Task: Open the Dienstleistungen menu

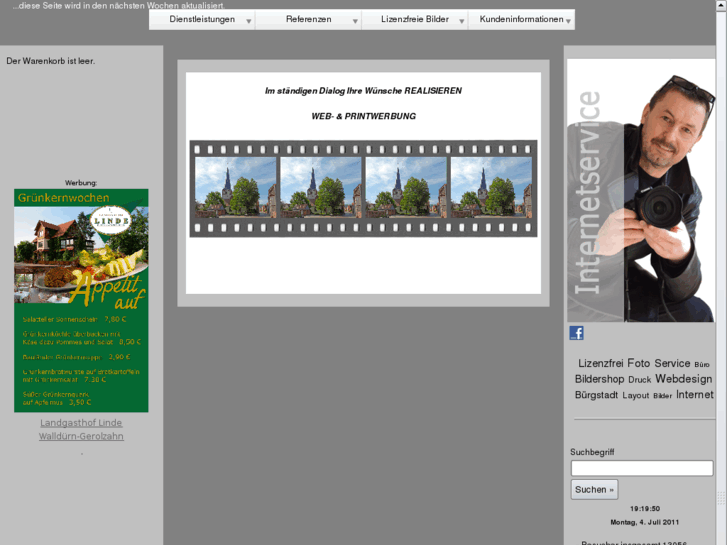Action: coord(202,19)
